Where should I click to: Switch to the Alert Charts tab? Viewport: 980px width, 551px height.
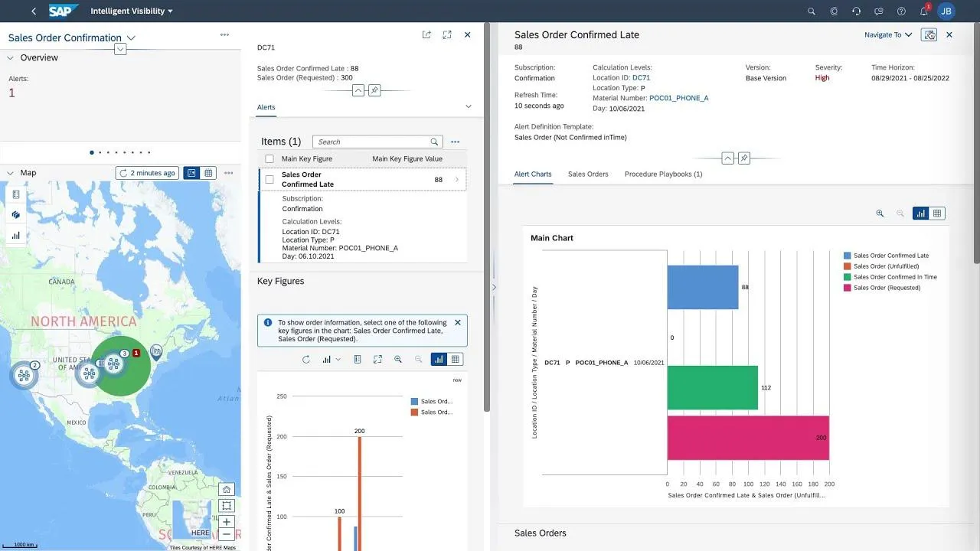(x=533, y=174)
